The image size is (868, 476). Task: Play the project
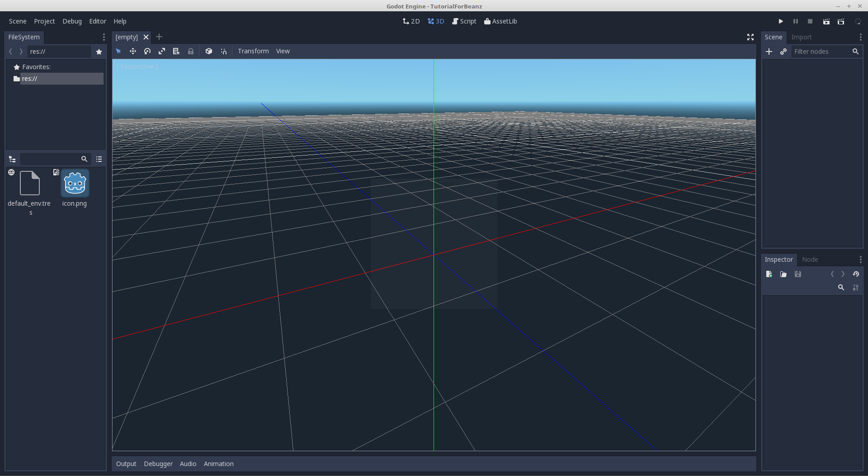[781, 21]
